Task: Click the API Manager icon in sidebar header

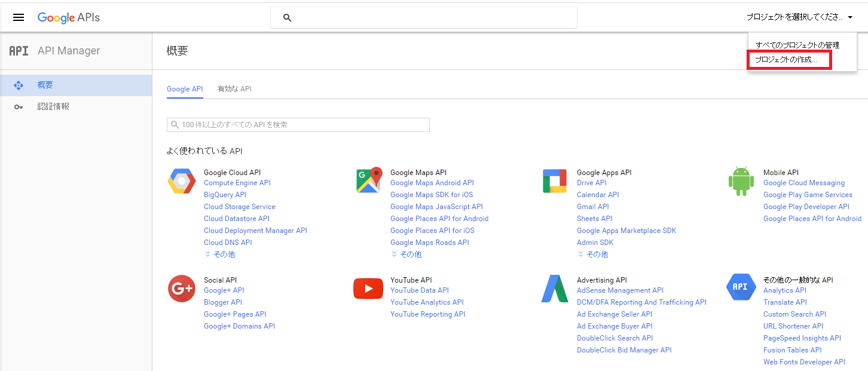Action: point(19,51)
